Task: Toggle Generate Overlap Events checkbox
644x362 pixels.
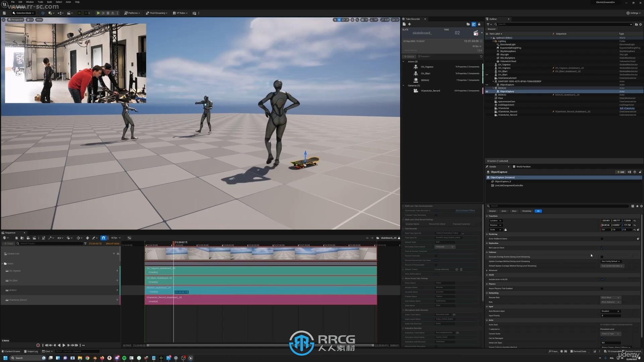Action: click(602, 257)
